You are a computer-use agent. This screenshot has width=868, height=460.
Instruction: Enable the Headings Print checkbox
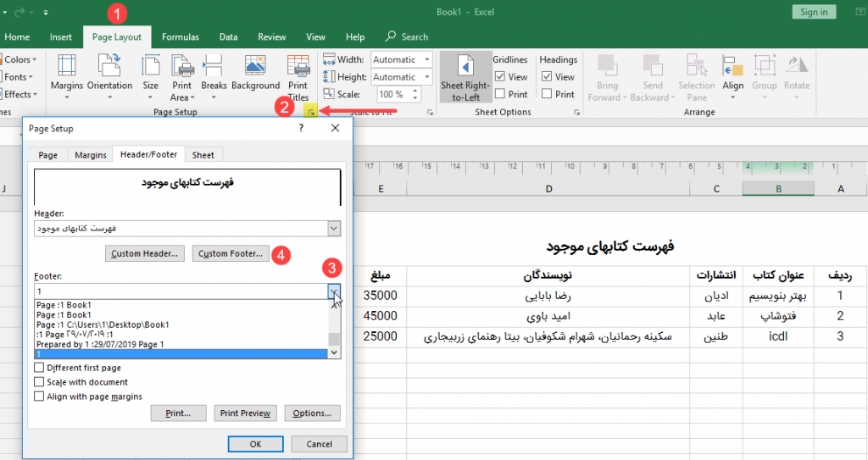[x=547, y=94]
